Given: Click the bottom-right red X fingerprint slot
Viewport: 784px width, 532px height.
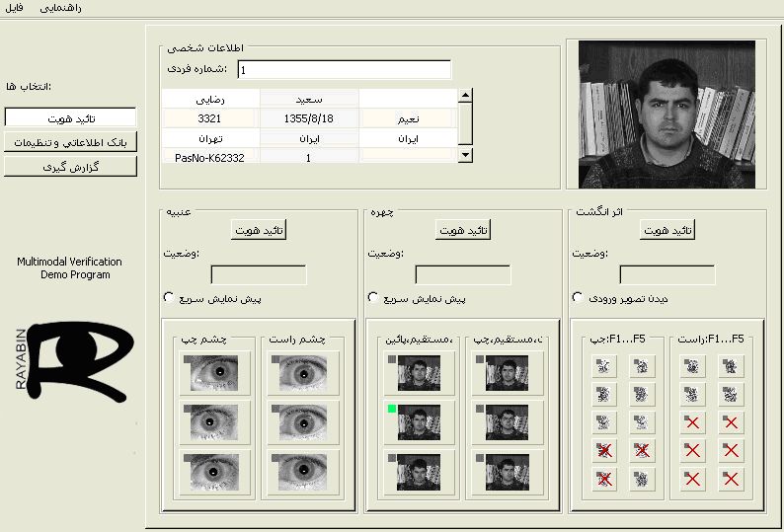Looking at the screenshot, I should coord(731,480).
